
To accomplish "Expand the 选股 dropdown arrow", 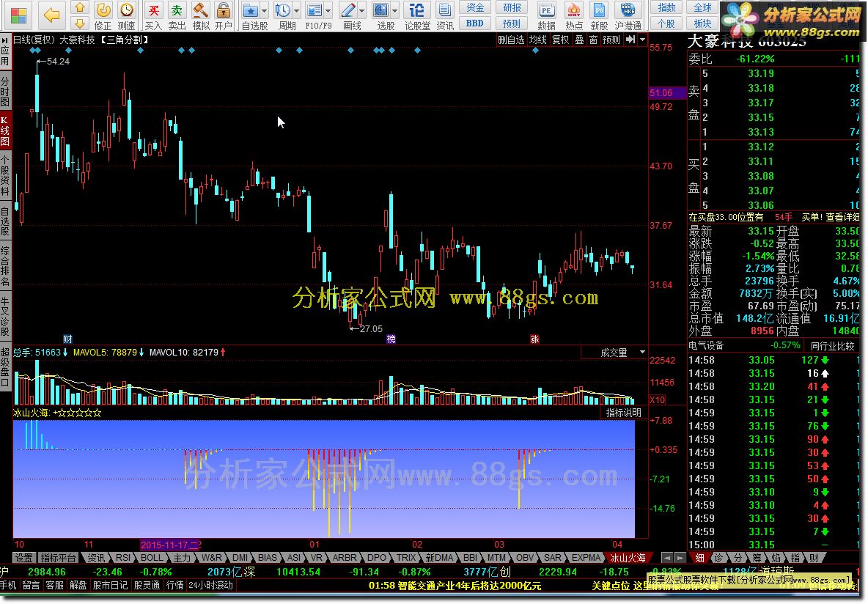I will tap(394, 10).
